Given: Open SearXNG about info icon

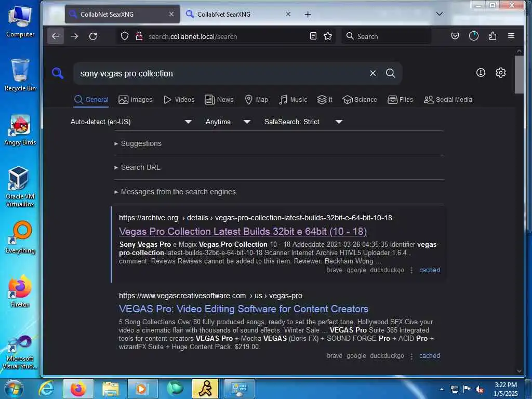Looking at the screenshot, I should pyautogui.click(x=481, y=73).
